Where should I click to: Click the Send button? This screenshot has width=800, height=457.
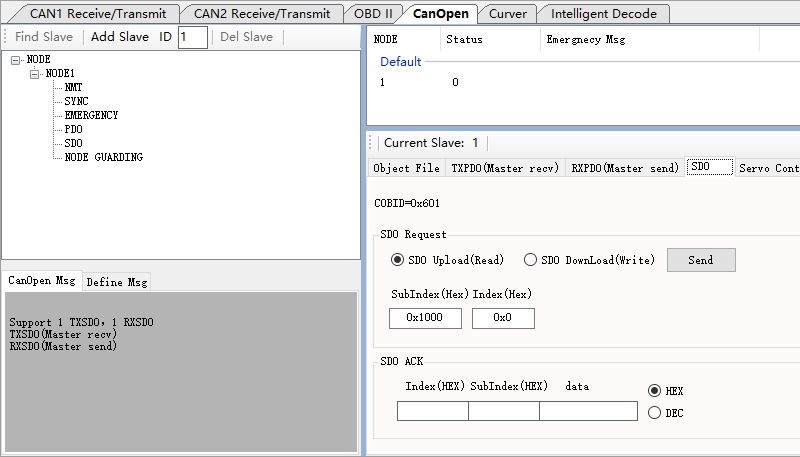tap(701, 260)
